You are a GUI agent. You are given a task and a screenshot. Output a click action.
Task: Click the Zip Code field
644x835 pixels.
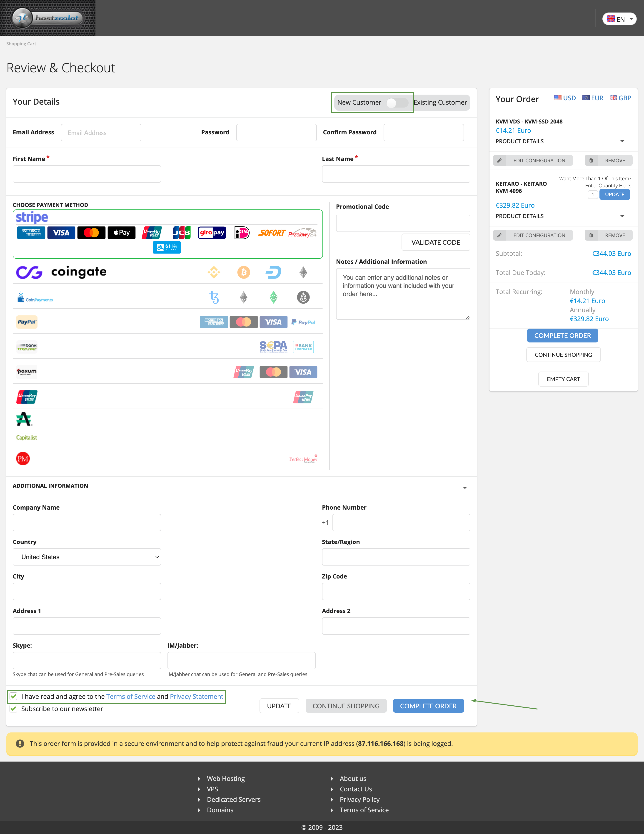(x=396, y=591)
